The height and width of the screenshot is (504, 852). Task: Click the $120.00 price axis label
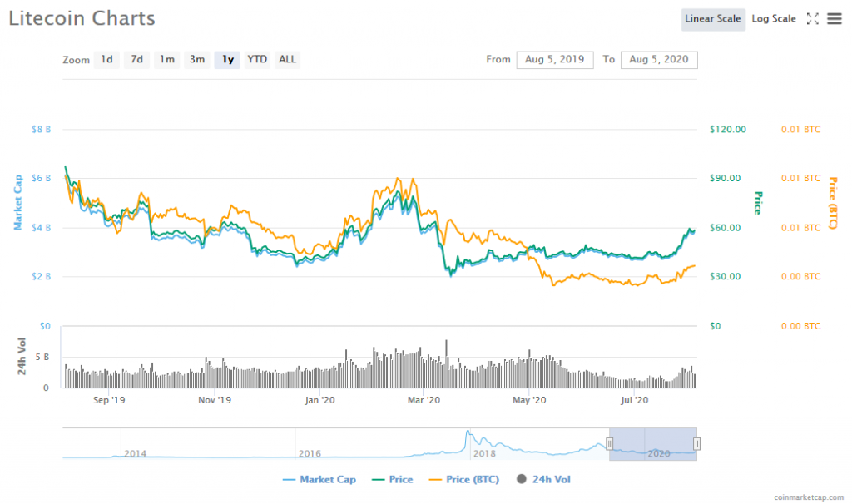[x=727, y=129]
